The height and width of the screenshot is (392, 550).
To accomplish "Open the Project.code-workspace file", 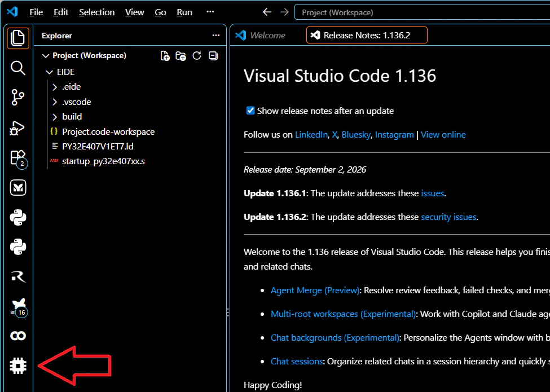I will (x=108, y=132).
